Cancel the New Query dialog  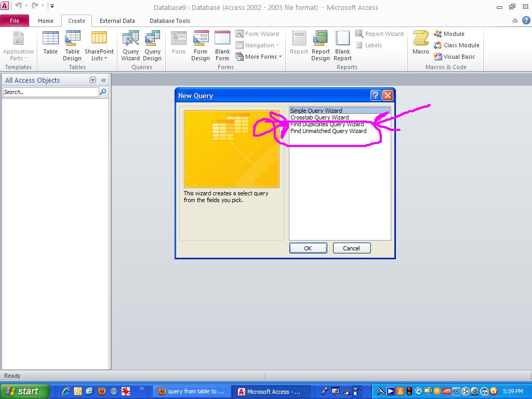(352, 248)
